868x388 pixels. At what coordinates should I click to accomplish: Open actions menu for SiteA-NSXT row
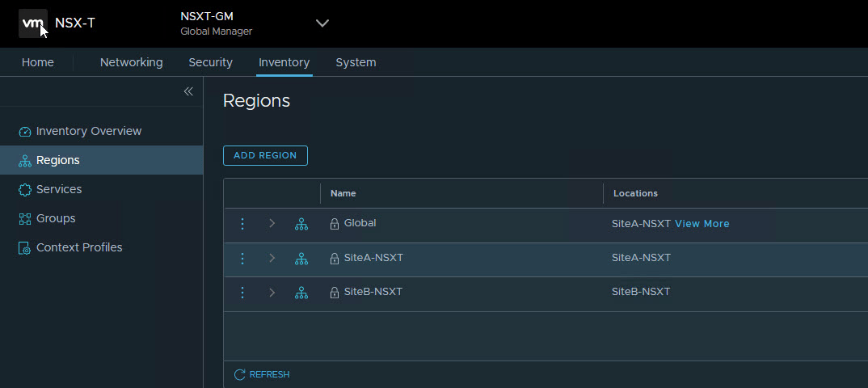point(242,258)
